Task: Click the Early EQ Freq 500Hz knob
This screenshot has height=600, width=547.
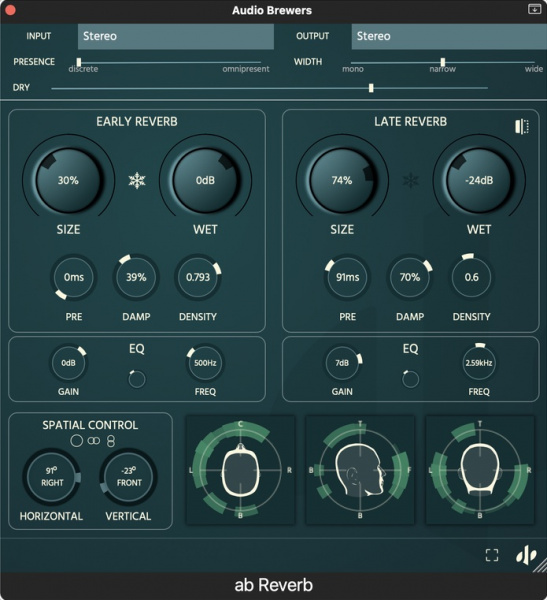Action: point(205,363)
